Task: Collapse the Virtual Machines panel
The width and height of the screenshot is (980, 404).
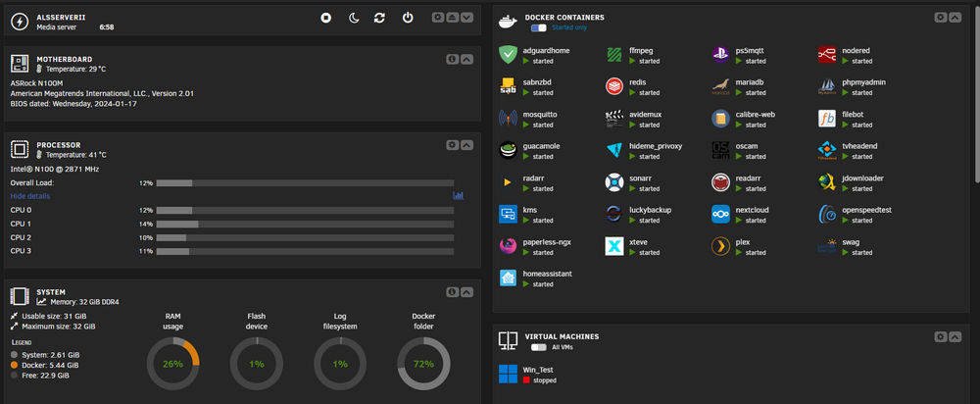Action: 955,337
